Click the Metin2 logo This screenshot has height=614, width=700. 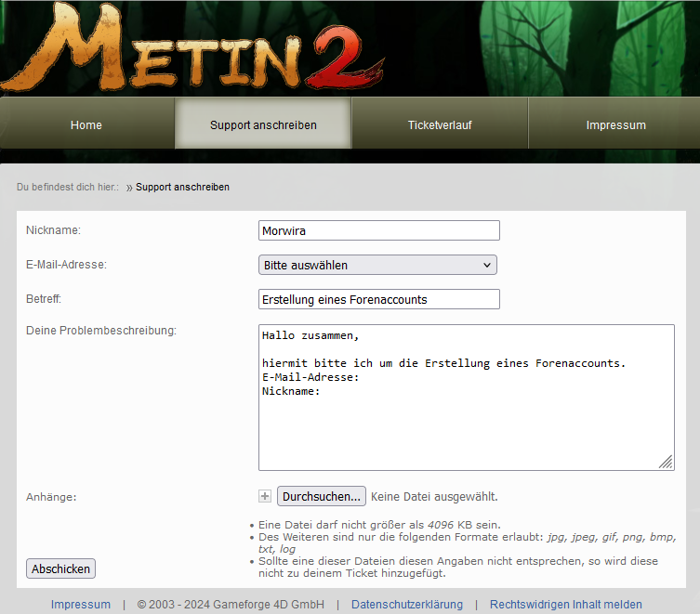point(192,46)
